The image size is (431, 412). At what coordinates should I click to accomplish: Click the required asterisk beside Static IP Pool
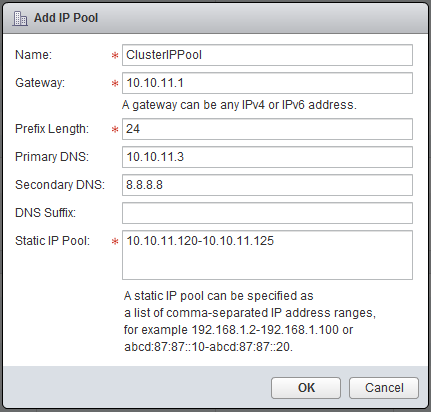tap(115, 241)
